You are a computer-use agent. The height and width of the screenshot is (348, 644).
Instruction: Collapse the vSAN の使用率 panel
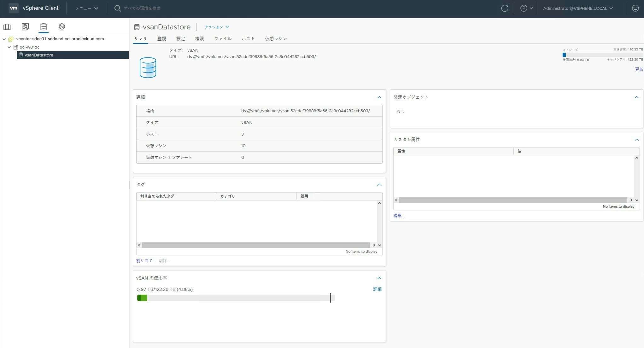(x=379, y=278)
